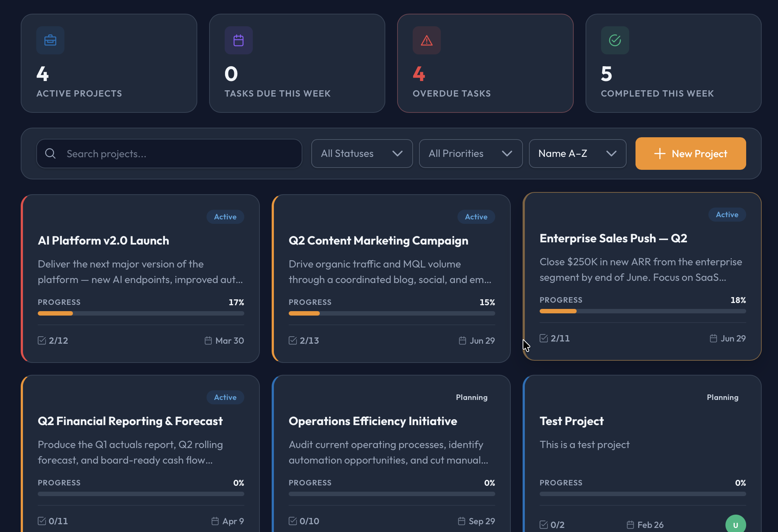Click the calendar icon on Tasks Due card
Viewport: 778px width, 532px height.
pyautogui.click(x=239, y=40)
